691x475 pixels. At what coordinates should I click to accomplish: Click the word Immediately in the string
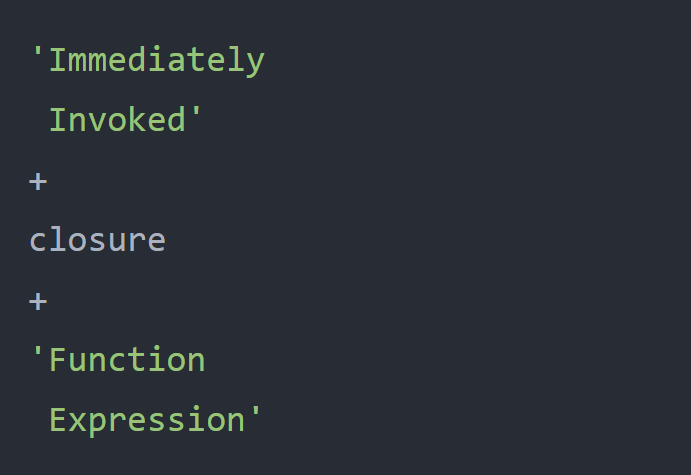[157, 61]
